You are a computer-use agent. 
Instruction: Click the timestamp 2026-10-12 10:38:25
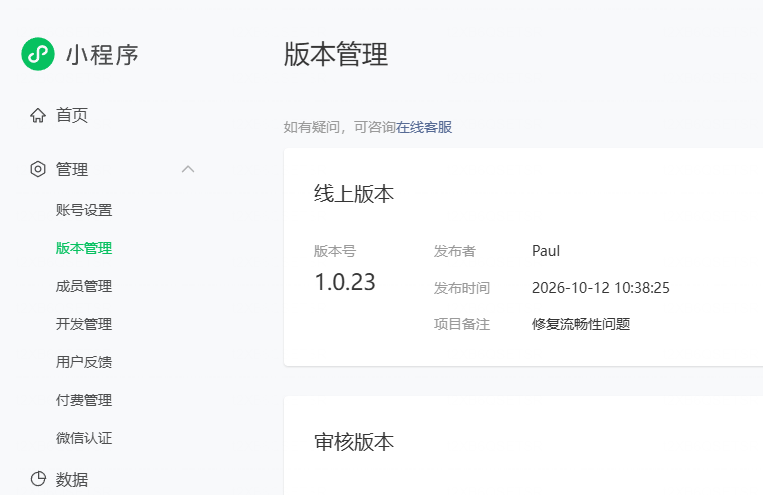click(600, 288)
